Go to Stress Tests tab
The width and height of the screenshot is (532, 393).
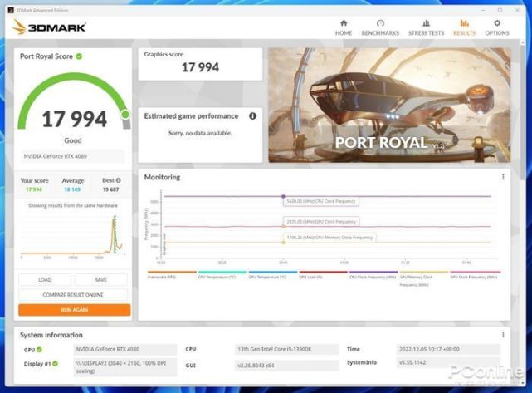(x=426, y=27)
